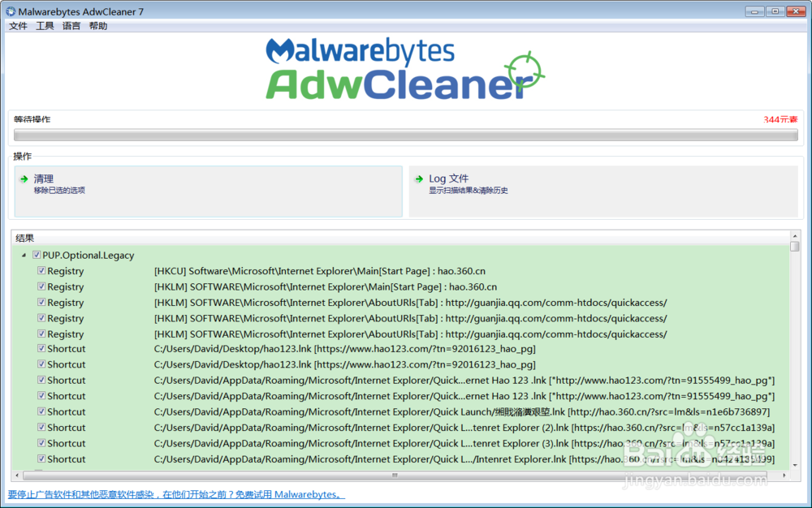
Task: Collapse the PUP.Optional.Legacy tree node
Action: pyautogui.click(x=24, y=255)
